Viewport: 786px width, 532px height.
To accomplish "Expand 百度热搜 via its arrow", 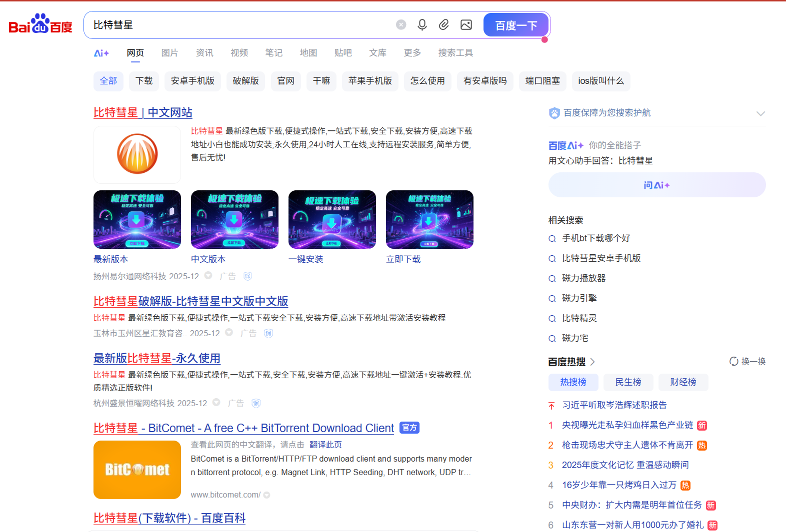I will tap(592, 362).
